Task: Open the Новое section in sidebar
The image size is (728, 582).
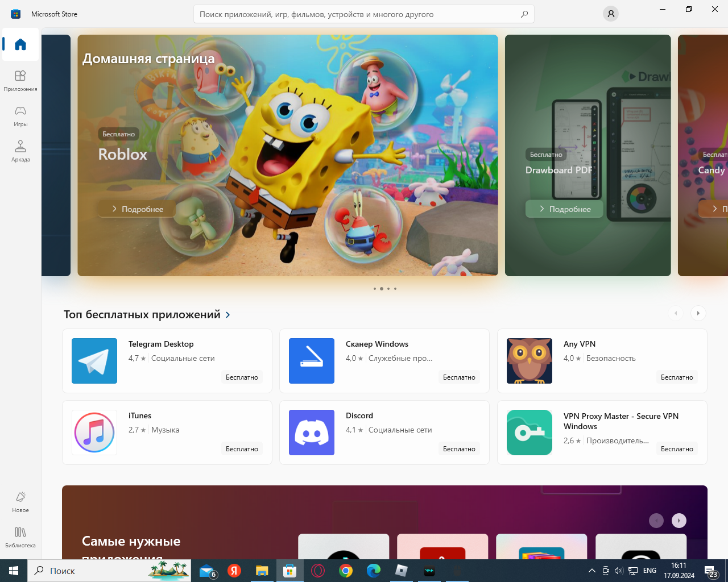Action: [x=20, y=502]
